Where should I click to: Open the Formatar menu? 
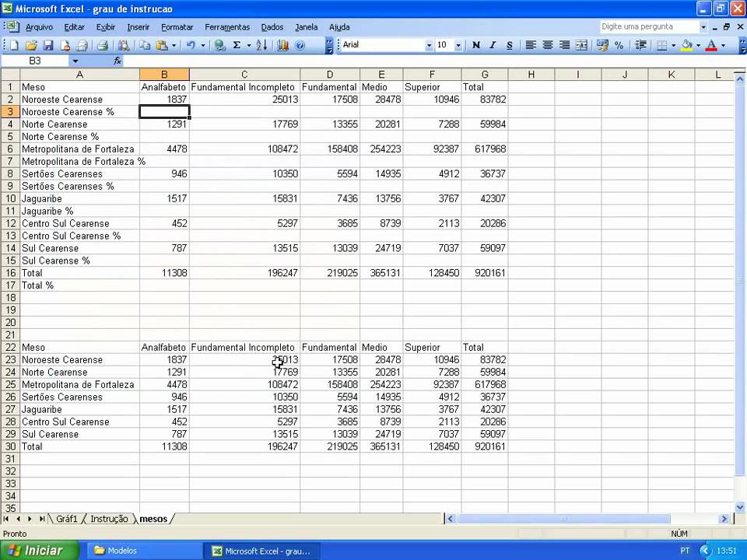[x=177, y=27]
